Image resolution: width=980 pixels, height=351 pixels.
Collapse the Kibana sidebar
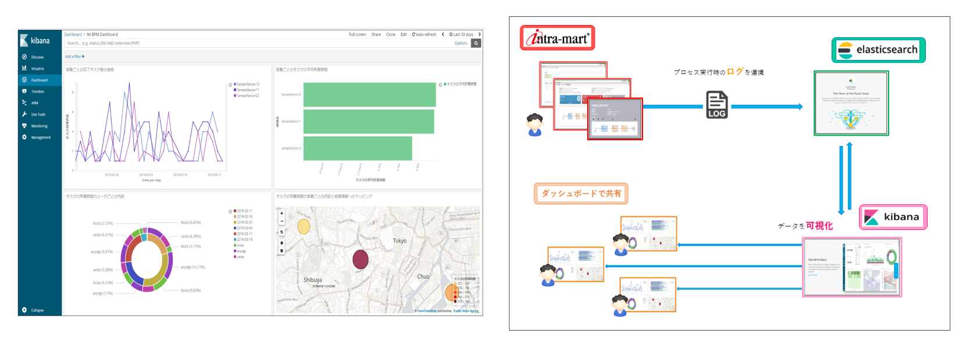click(33, 310)
